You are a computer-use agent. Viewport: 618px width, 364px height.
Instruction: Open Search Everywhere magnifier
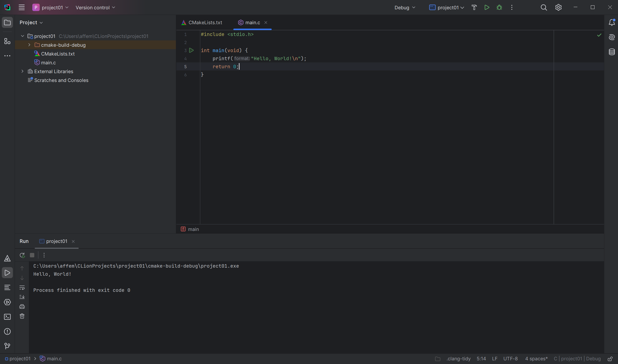coord(544,8)
